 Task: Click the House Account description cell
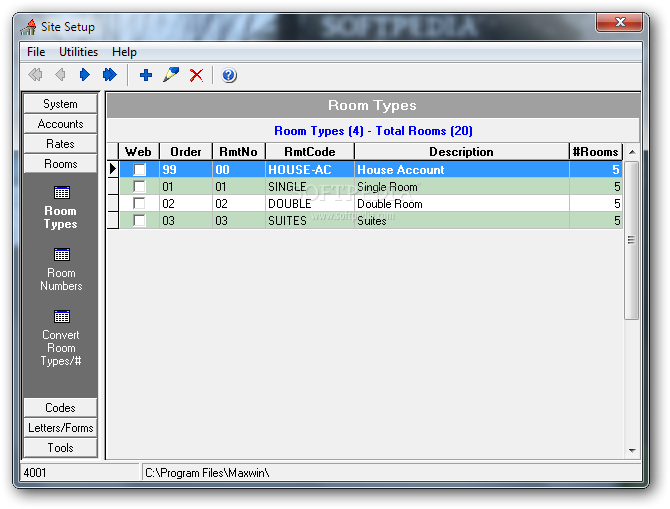click(461, 170)
